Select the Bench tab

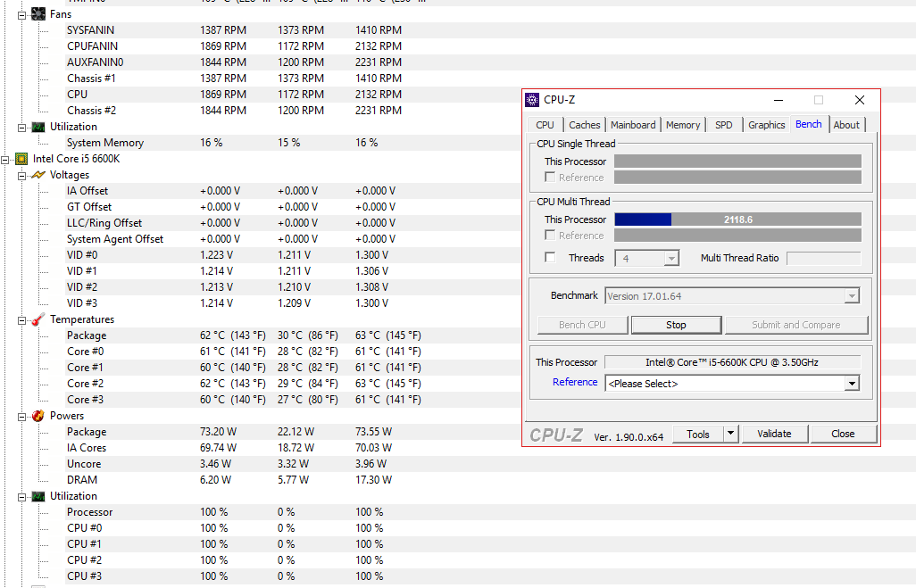(x=809, y=124)
